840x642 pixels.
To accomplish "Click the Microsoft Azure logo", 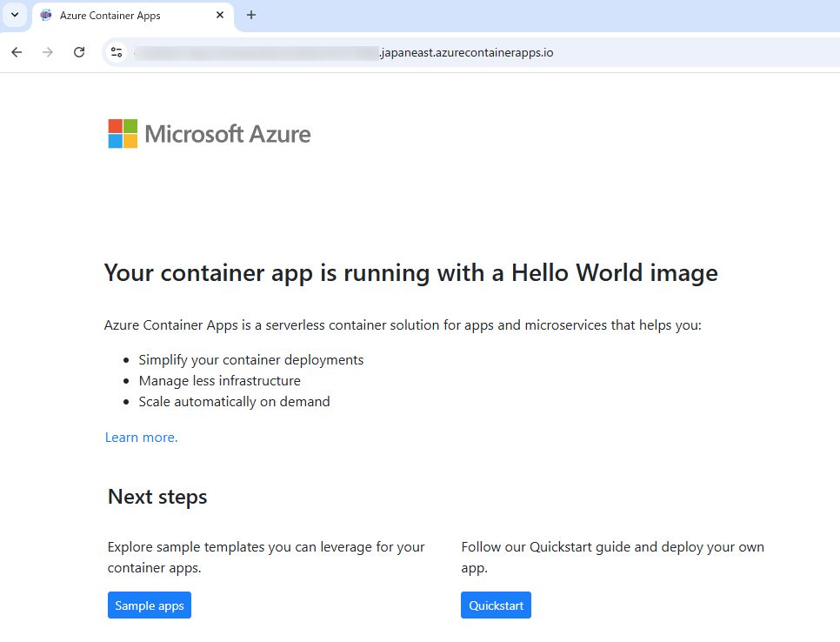I will [209, 133].
